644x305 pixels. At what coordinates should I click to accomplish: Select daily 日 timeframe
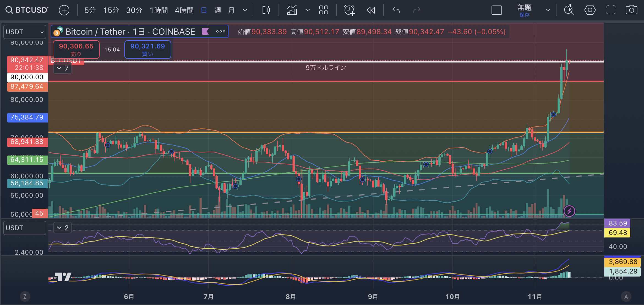click(x=204, y=10)
